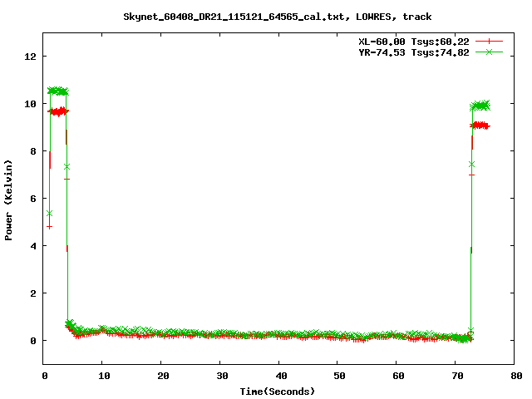Click x-axis tick label 30
532x399 pixels.
[x=222, y=376]
